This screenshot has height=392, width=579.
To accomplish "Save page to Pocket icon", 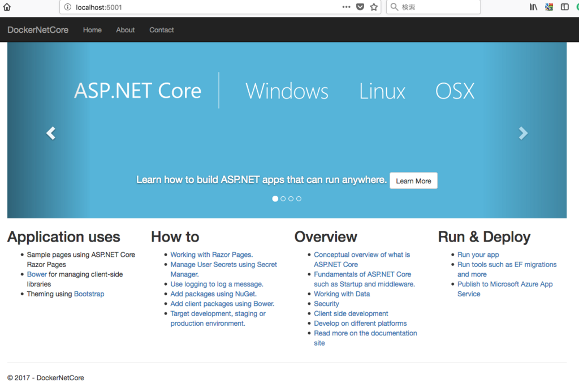I will (360, 7).
